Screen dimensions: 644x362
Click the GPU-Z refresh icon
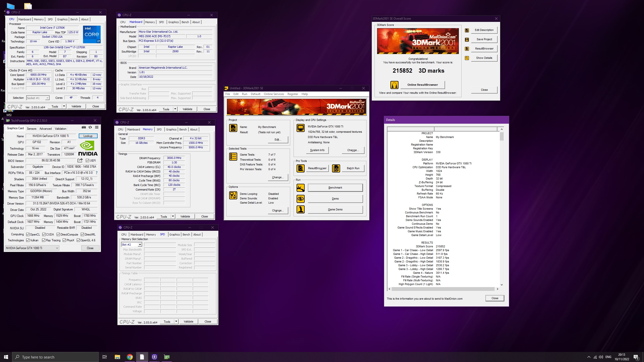pyautogui.click(x=90, y=127)
